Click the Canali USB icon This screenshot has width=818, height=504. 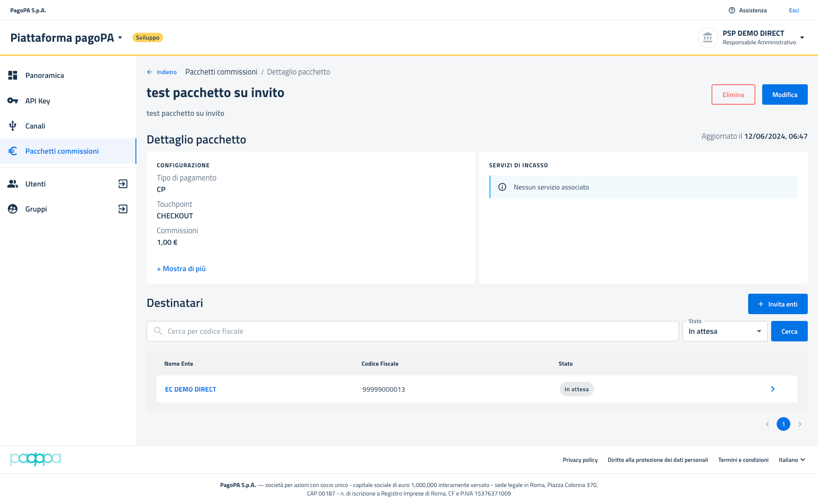(13, 126)
